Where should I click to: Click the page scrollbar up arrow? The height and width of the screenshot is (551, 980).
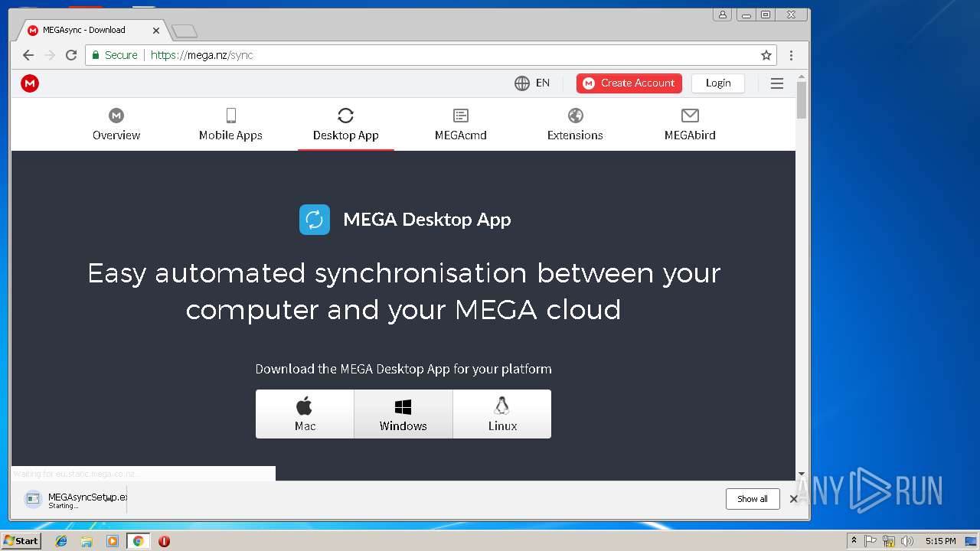[802, 77]
